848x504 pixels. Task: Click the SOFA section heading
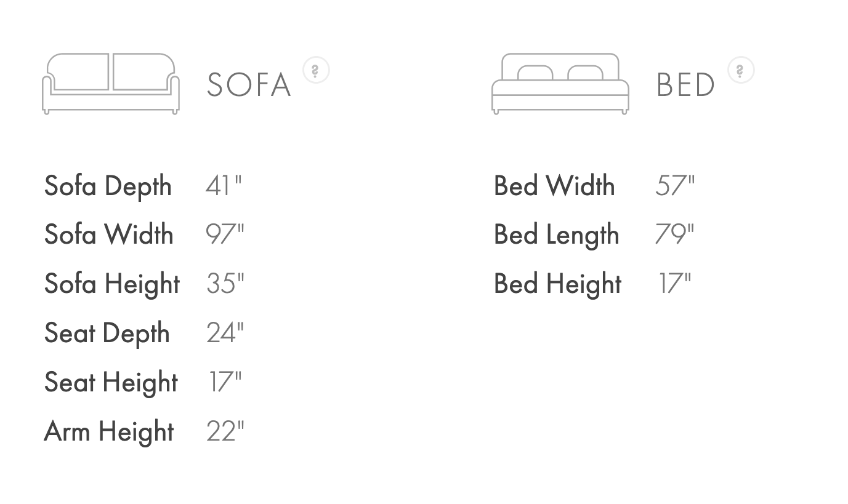[249, 85]
